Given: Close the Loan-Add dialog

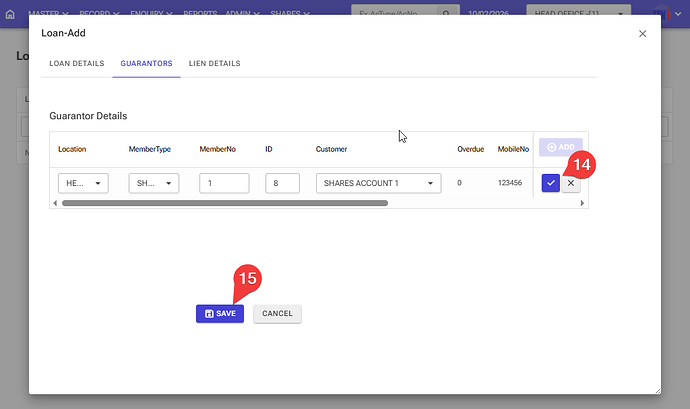Looking at the screenshot, I should pyautogui.click(x=642, y=34).
